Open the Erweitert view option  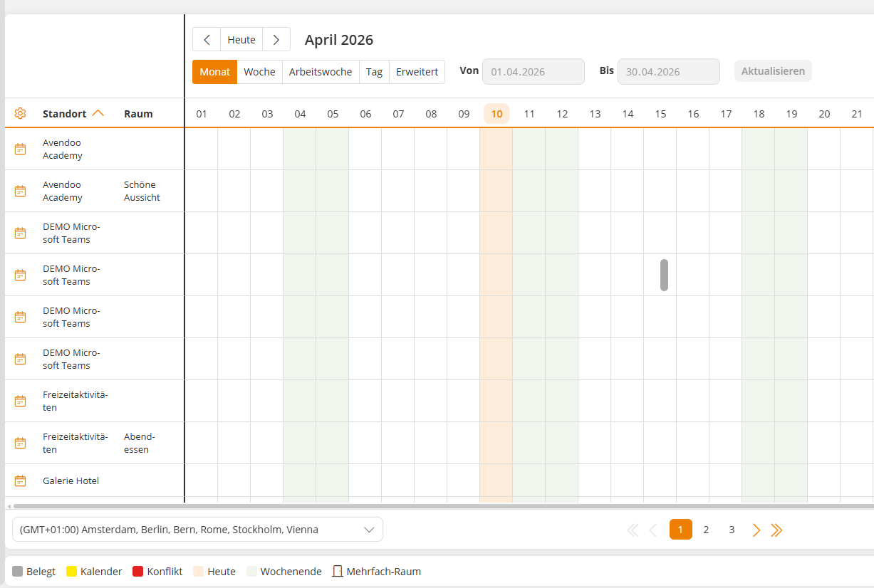tap(417, 72)
